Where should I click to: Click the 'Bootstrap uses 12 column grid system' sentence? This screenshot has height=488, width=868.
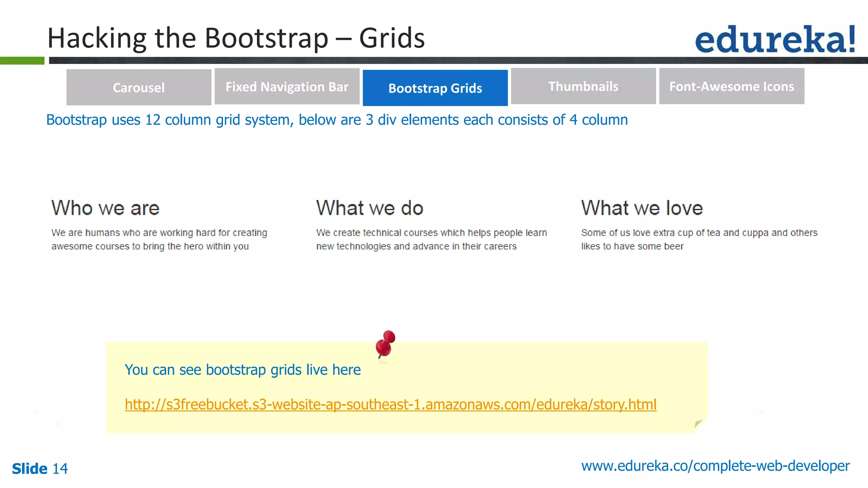coord(337,120)
